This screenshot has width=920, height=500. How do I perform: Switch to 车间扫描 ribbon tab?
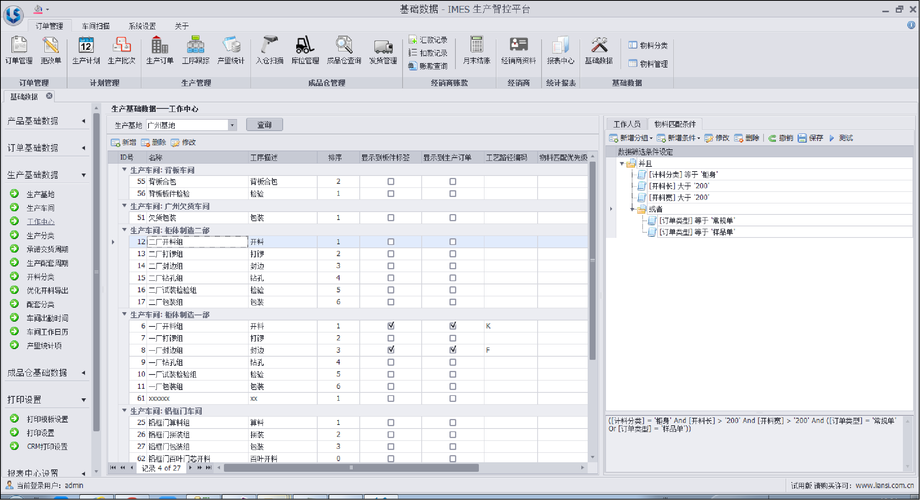click(96, 26)
